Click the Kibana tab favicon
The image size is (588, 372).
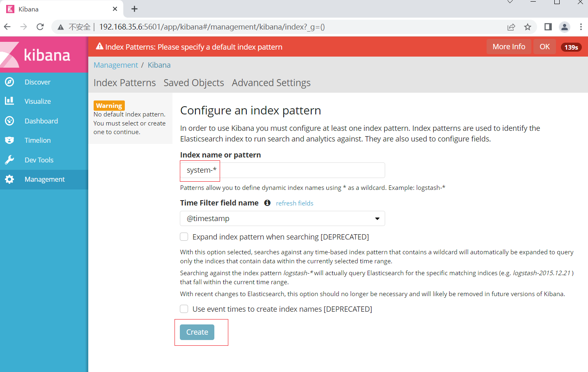click(10, 9)
